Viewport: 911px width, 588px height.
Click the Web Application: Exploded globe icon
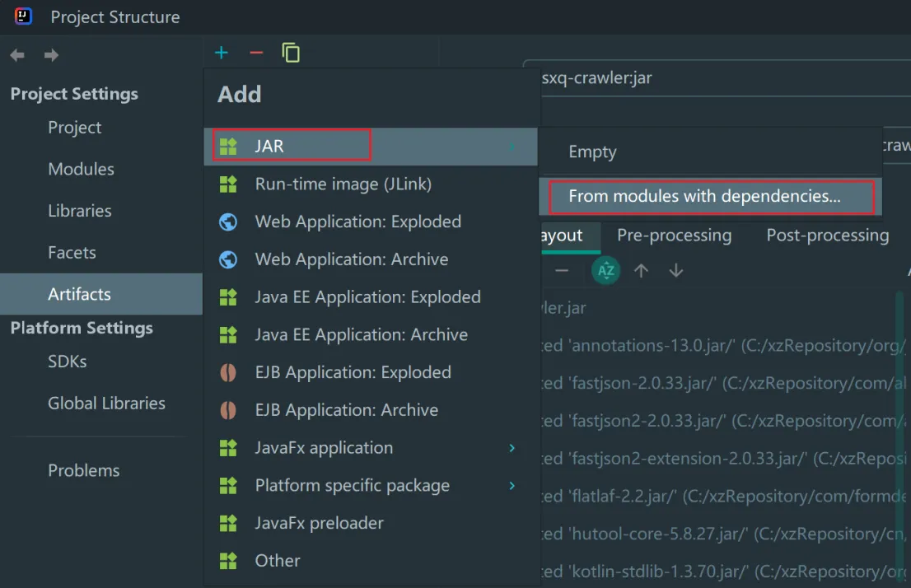pyautogui.click(x=228, y=222)
